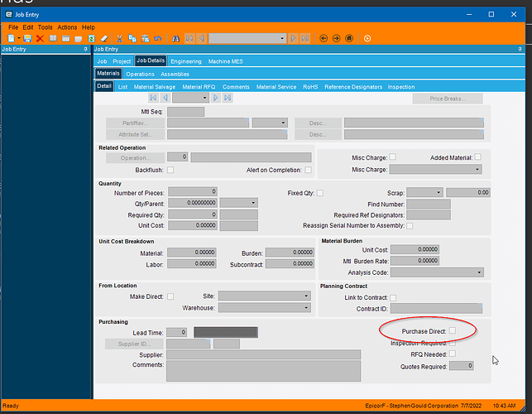Open the Warehouse dropdown
Viewport: 532px width, 414px height.
click(306, 308)
